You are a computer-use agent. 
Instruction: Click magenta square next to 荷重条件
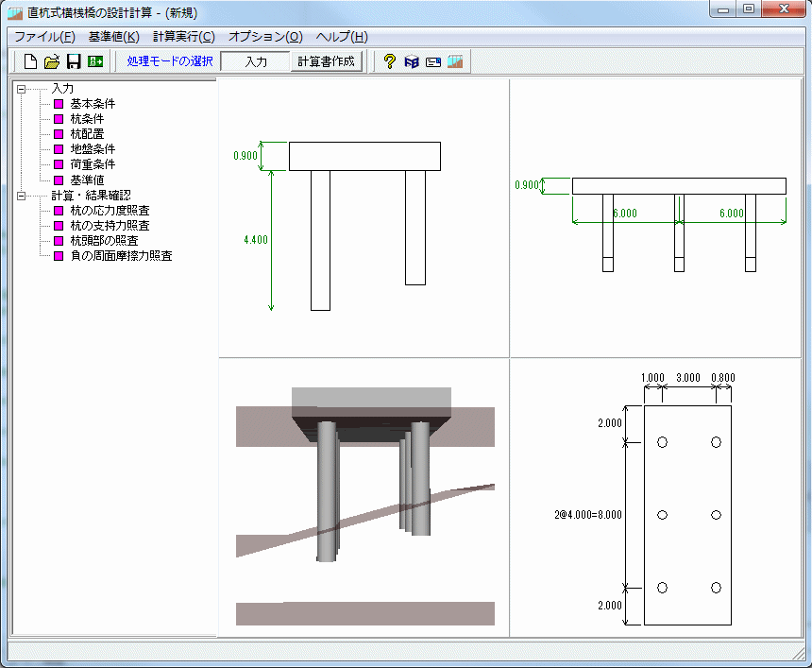point(59,164)
